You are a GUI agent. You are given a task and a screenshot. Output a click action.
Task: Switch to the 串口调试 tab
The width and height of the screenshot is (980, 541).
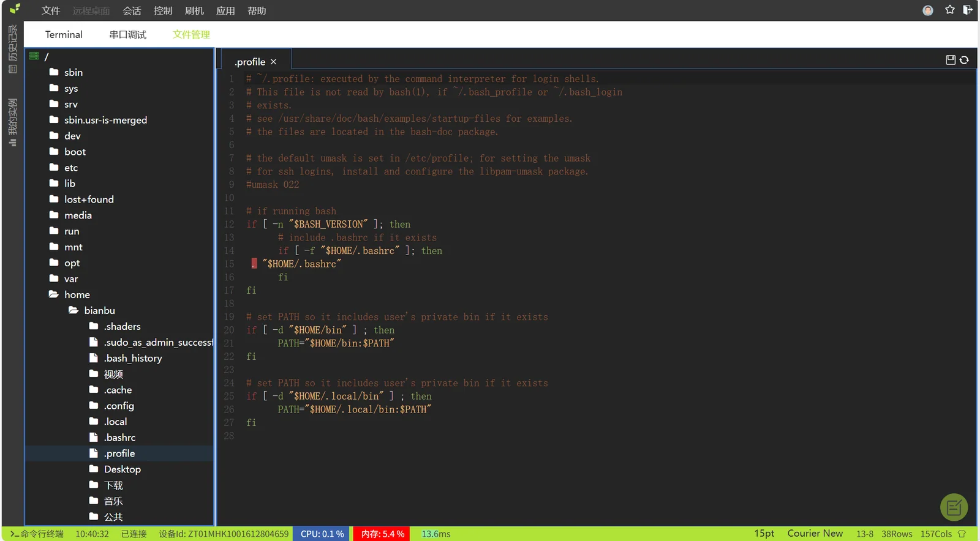tap(127, 35)
